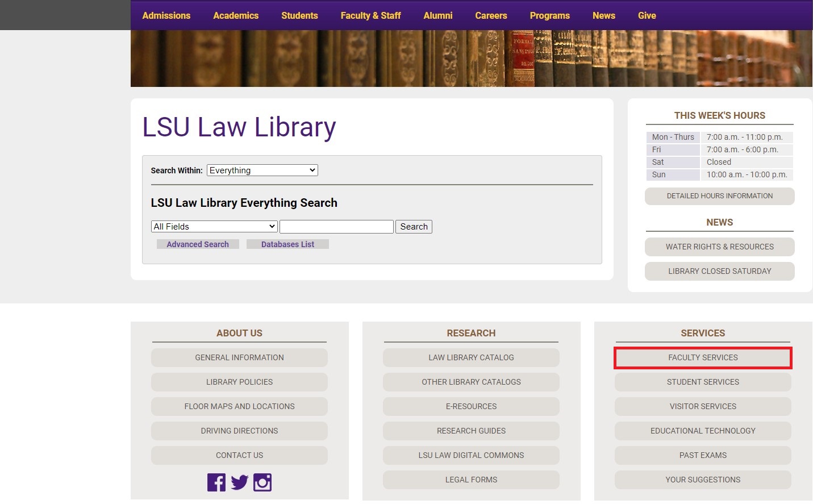813x504 pixels.
Task: Click Fri 7:00 a.m. - 6:00 p.m. hours
Action: point(719,149)
